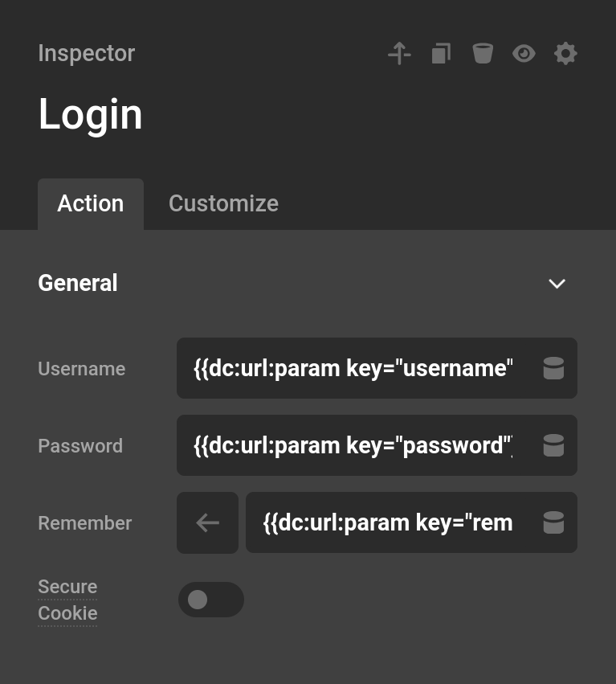616x684 pixels.
Task: Click inside the Username parameter field
Action: tap(353, 368)
